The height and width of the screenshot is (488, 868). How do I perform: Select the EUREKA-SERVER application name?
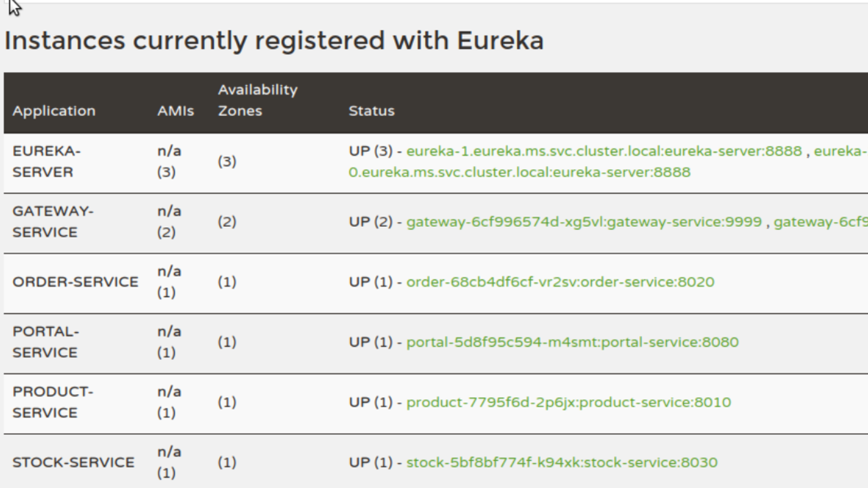tap(47, 161)
